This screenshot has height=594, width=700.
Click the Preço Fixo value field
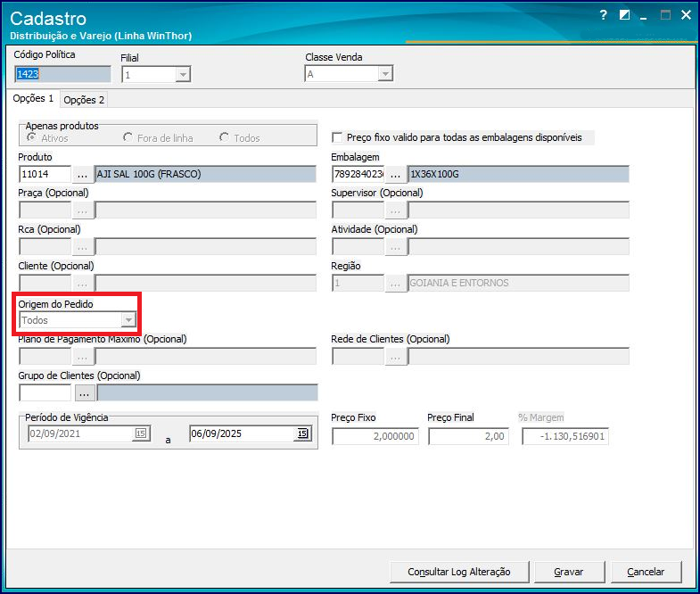375,436
